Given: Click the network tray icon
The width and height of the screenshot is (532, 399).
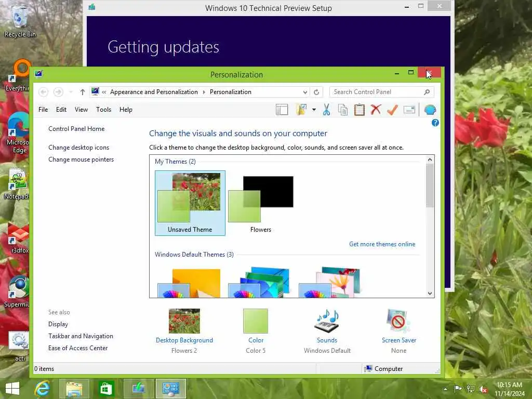Looking at the screenshot, I should click(x=470, y=389).
